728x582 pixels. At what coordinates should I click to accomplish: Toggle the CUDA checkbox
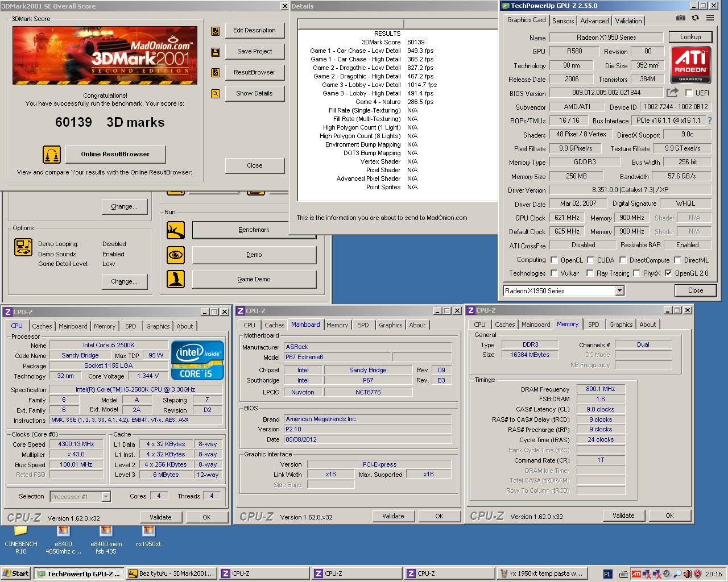point(590,260)
